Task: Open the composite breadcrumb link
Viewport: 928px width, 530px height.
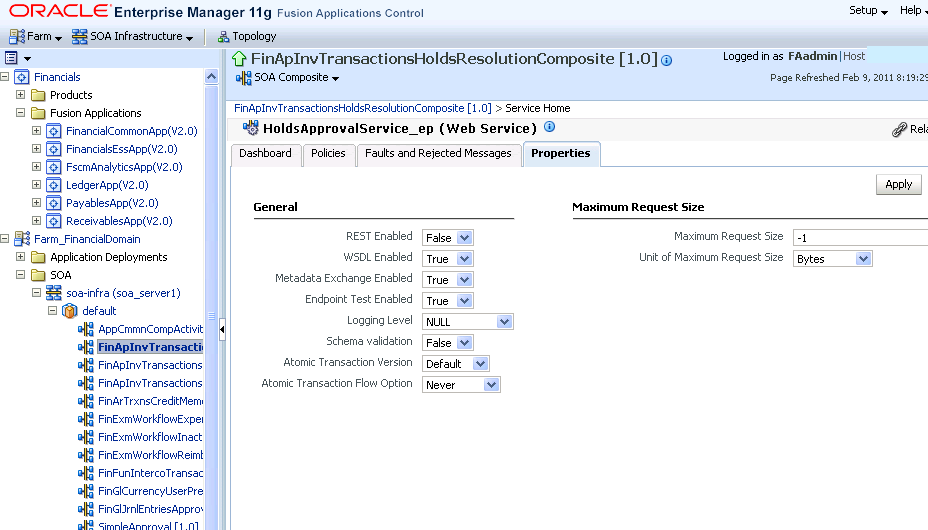Action: [363, 108]
